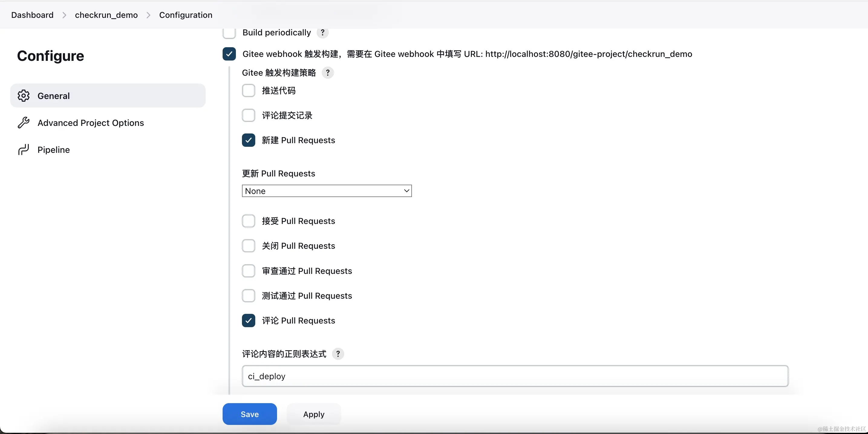Click the Apply button
Viewport: 868px width, 434px height.
(313, 414)
